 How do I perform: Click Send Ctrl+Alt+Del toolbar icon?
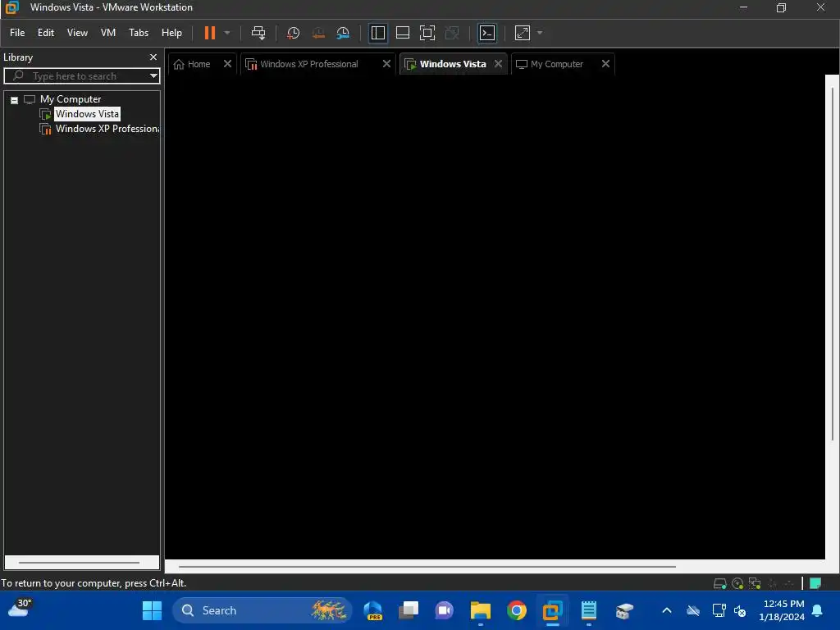point(258,33)
